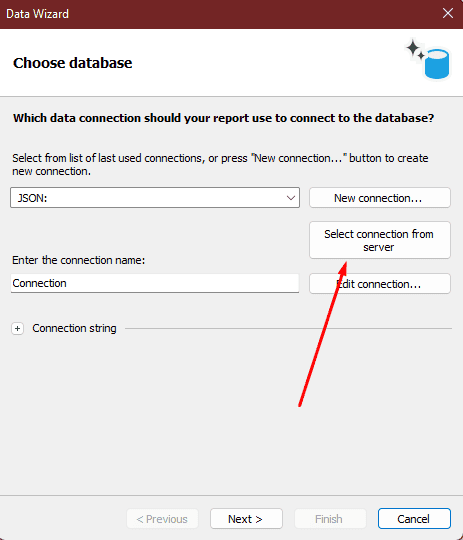Expand the Connection string section
Viewport: 463px width, 540px height.
[x=18, y=328]
